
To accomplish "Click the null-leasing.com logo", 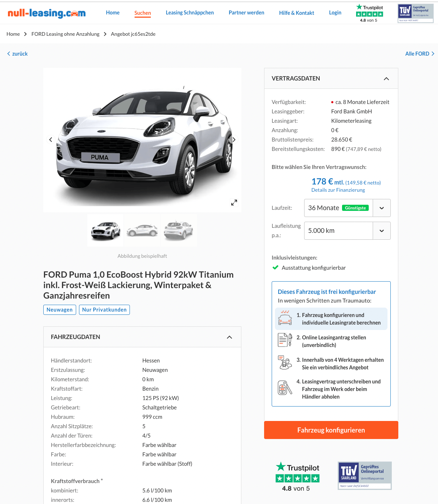I will tap(47, 13).
